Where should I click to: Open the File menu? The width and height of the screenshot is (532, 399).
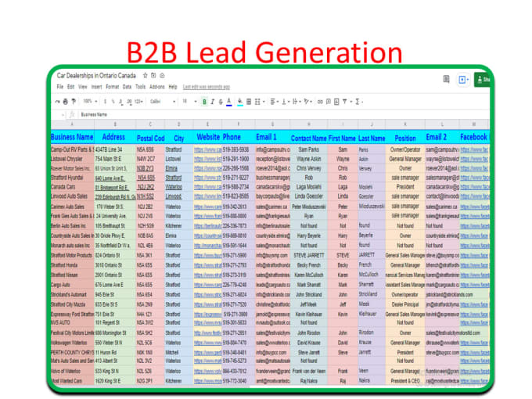click(x=60, y=87)
